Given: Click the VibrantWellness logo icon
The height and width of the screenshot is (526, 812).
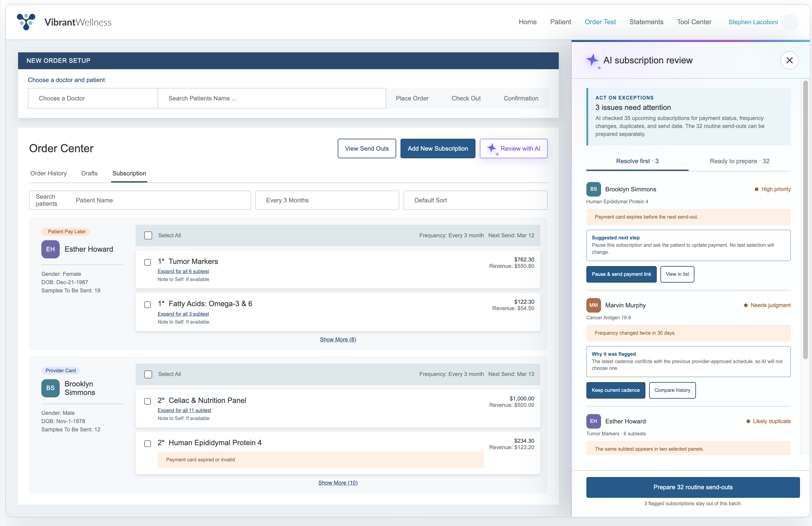Looking at the screenshot, I should point(26,22).
